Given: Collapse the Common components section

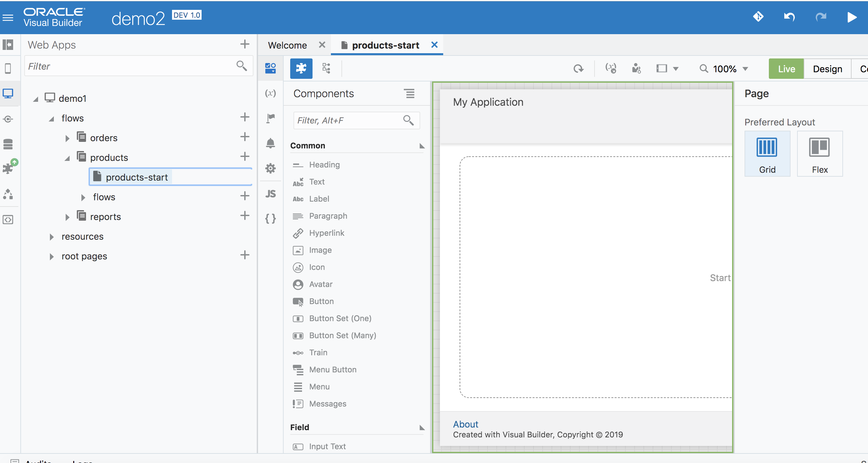Looking at the screenshot, I should click(422, 146).
